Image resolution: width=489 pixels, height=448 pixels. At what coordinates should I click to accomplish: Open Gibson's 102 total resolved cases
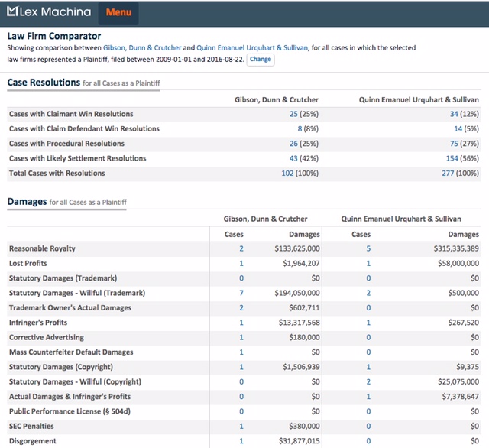[x=289, y=174]
